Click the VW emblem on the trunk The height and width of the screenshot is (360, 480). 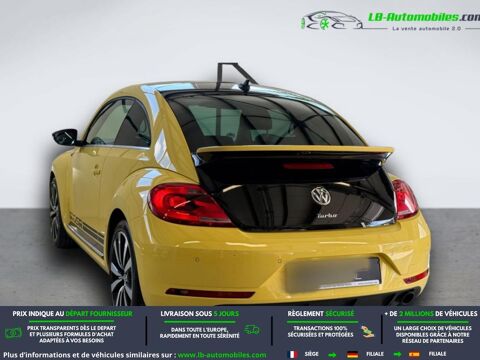321,196
